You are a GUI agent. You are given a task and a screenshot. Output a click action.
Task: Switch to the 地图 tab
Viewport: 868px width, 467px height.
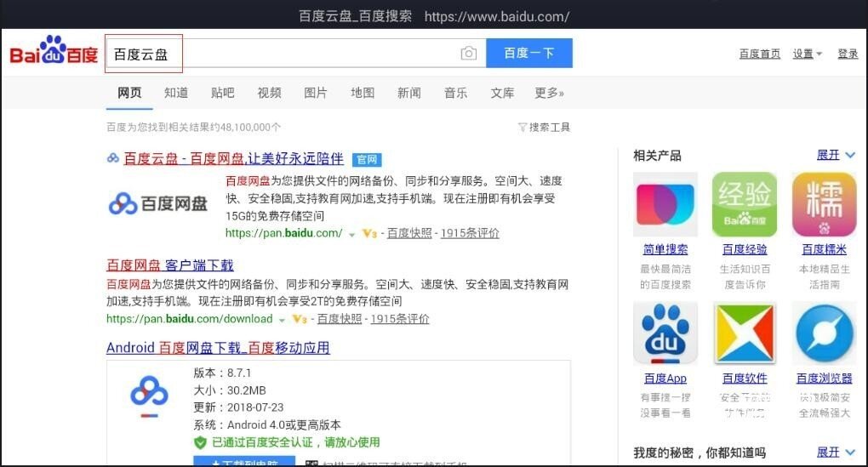tap(363, 93)
